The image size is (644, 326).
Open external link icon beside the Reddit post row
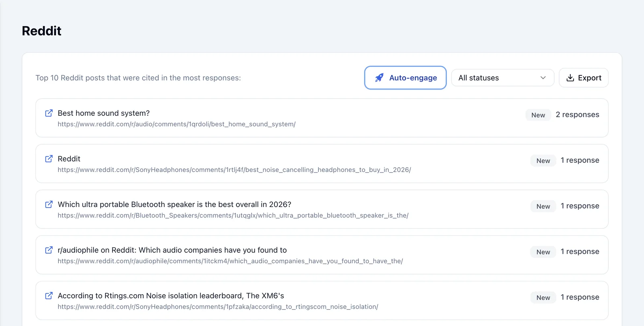[x=49, y=158]
